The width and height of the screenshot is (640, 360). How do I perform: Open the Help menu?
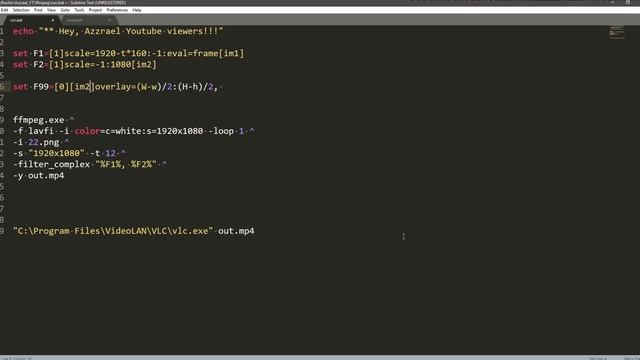[137, 10]
